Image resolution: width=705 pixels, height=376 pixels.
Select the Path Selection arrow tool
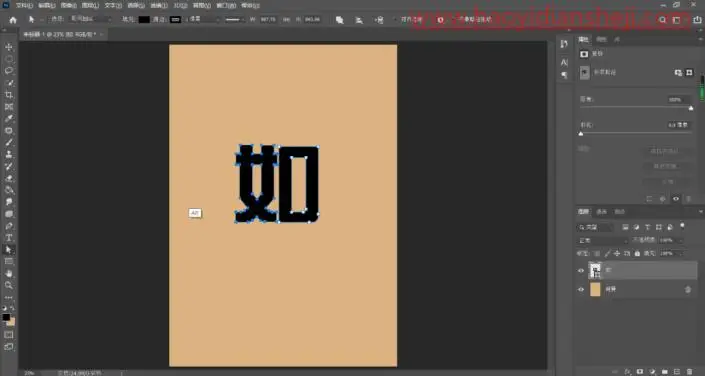click(9, 250)
